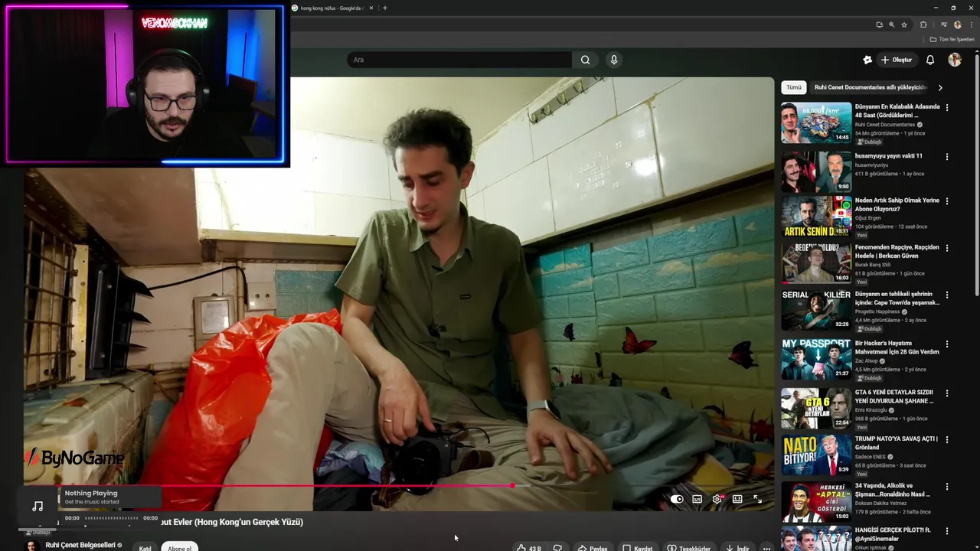Click Ruhi Cenet Documentaries channel name in sidebar
Viewport: 980px width, 551px height.
pos(884,125)
